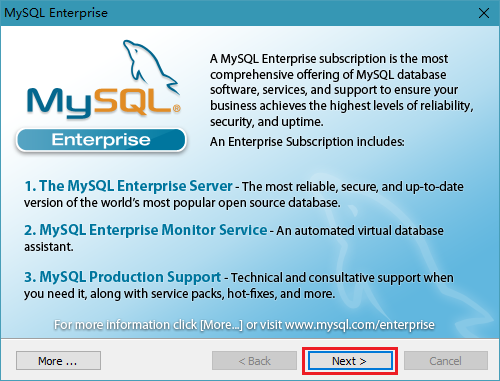Close the MySQL Enterprise dialog window

point(484,13)
